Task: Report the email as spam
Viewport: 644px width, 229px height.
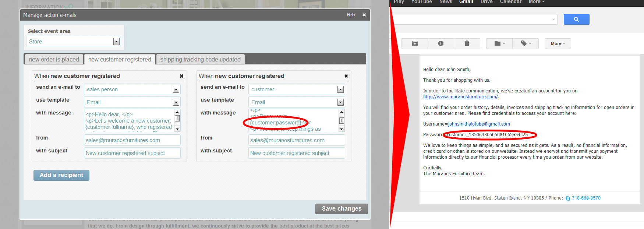Action: coord(441,43)
